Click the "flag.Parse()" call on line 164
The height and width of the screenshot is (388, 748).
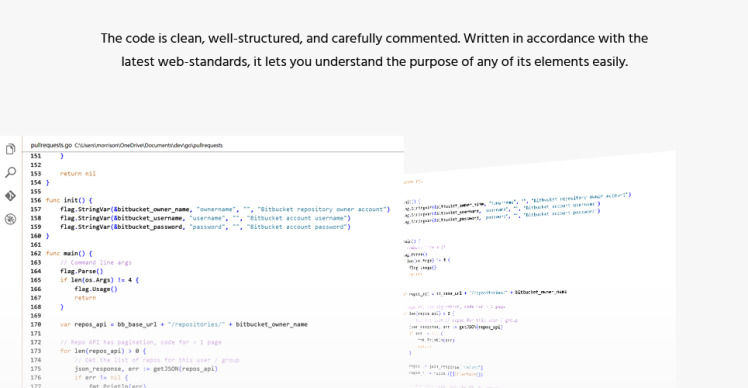tap(82, 271)
